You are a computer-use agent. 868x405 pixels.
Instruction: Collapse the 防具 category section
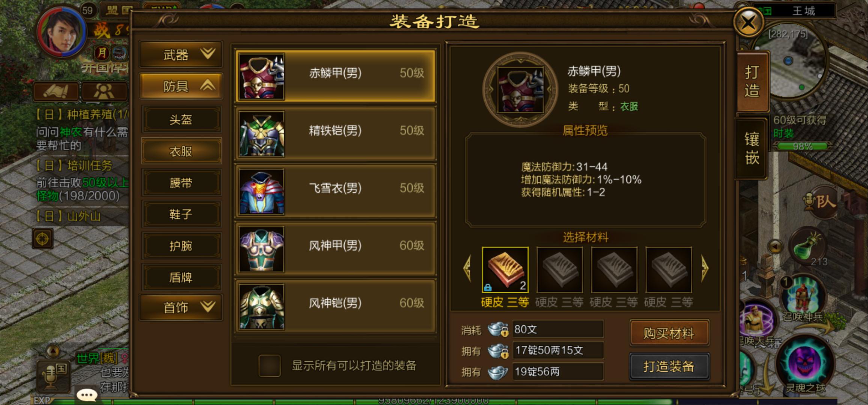181,86
